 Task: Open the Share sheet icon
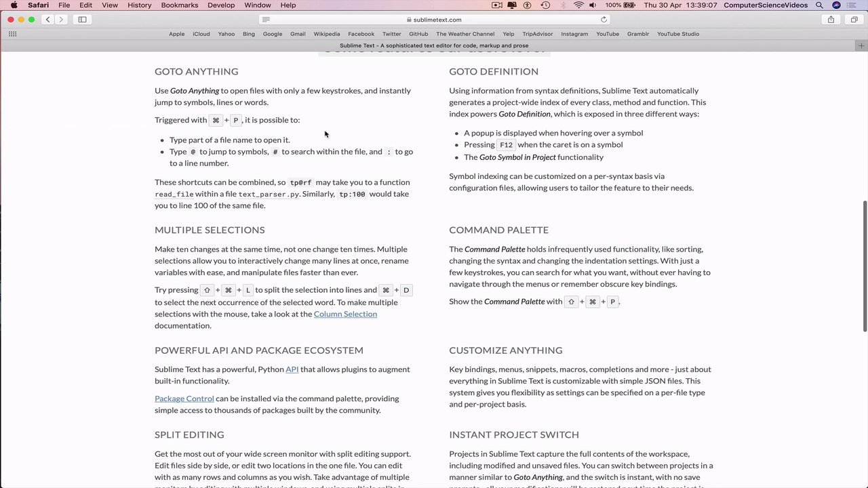coord(831,20)
